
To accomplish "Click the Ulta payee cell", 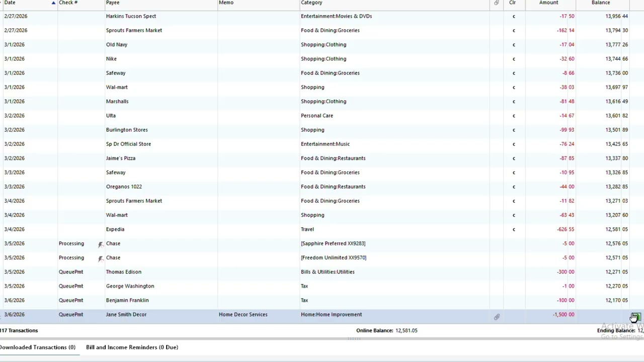I will point(111,115).
